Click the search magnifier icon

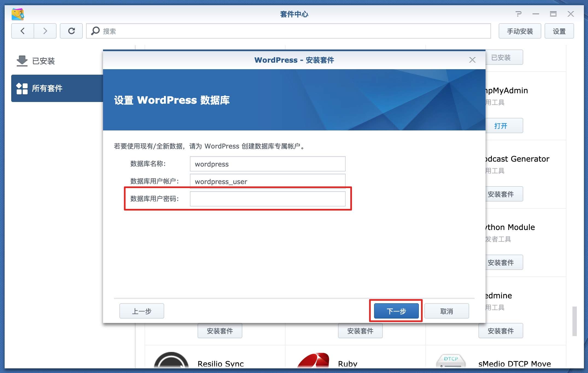click(x=95, y=31)
